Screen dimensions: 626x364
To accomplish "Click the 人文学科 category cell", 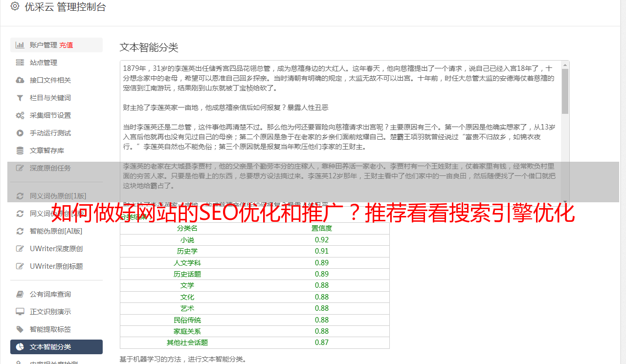I will [x=187, y=263].
